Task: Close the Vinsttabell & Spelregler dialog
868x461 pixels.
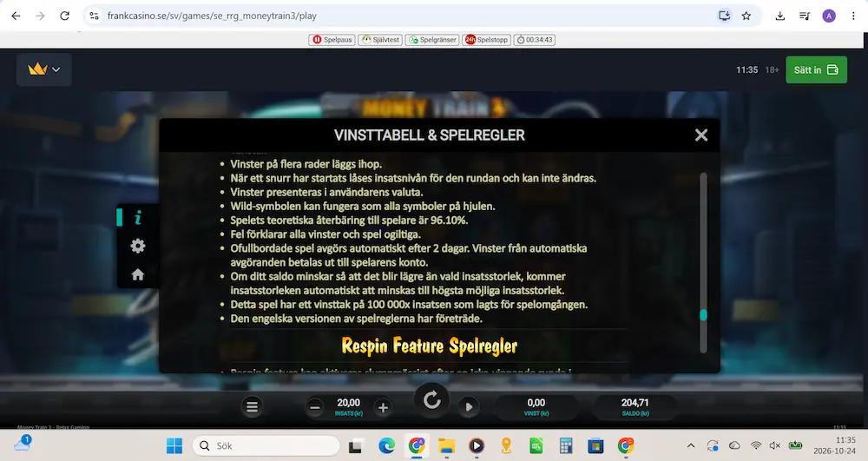Action: 700,135
